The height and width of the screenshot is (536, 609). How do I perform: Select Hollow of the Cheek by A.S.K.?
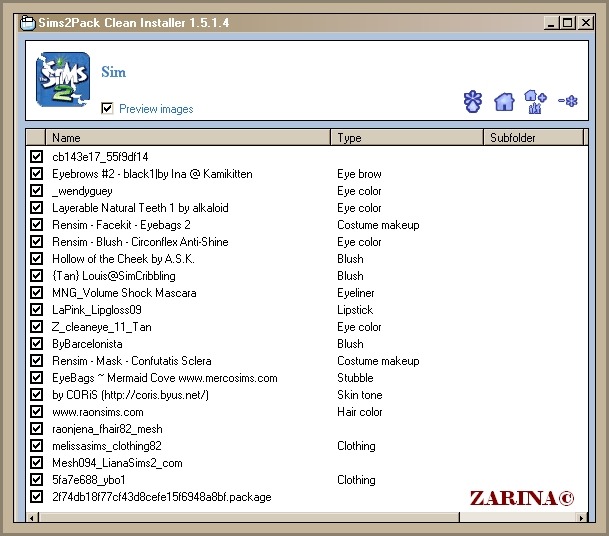click(x=124, y=259)
